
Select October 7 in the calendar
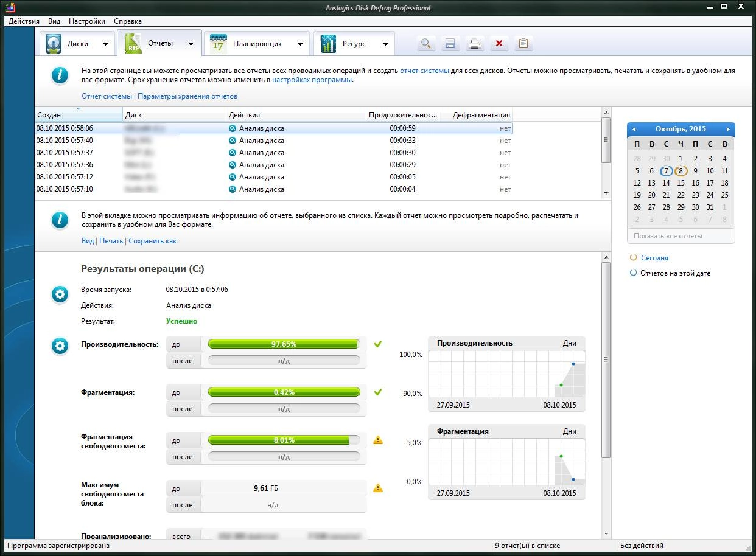click(666, 171)
